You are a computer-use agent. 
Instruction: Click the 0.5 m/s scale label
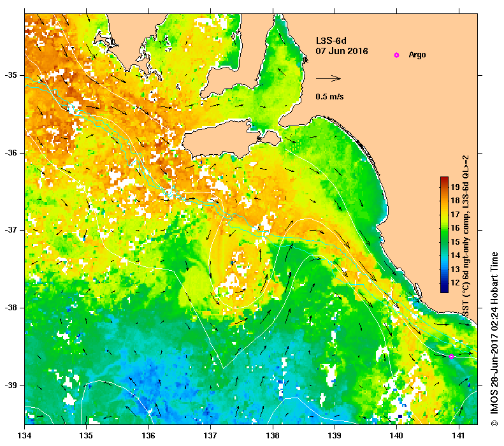(x=329, y=96)
